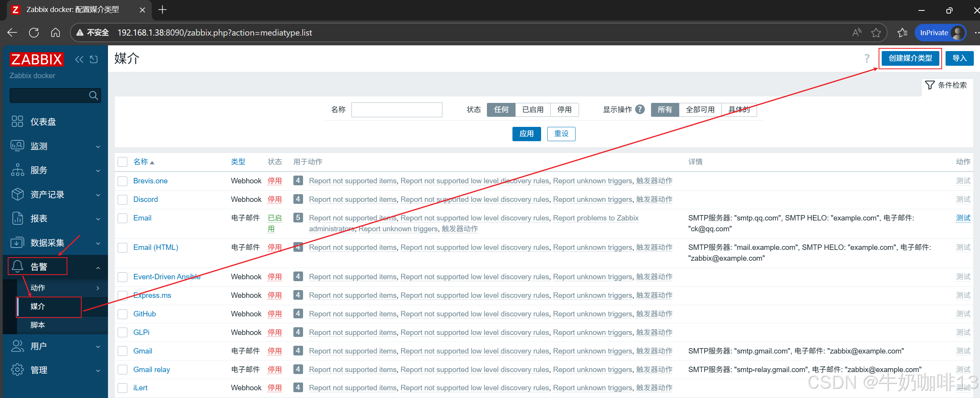This screenshot has width=980, height=398.
Task: Expand the 管理 menu chevron
Action: [98, 371]
